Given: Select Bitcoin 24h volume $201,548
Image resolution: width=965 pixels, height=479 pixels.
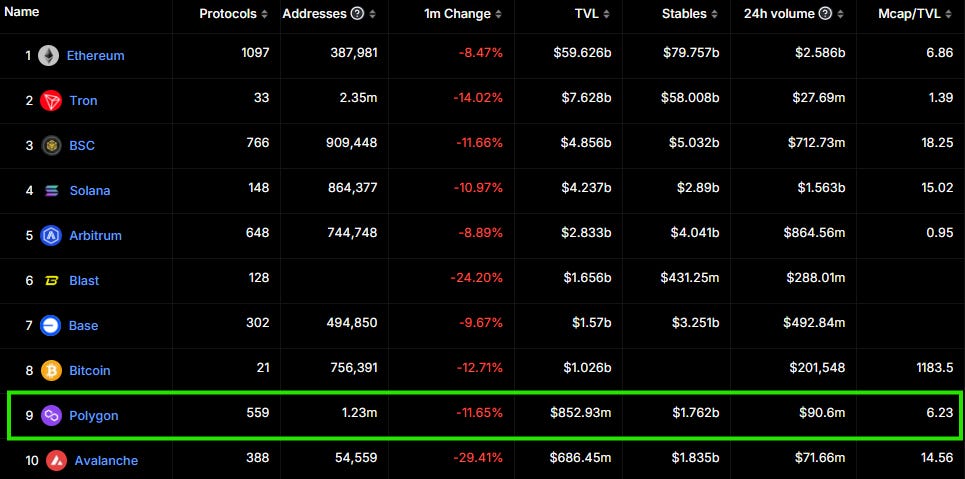Looking at the screenshot, I should [x=817, y=368].
